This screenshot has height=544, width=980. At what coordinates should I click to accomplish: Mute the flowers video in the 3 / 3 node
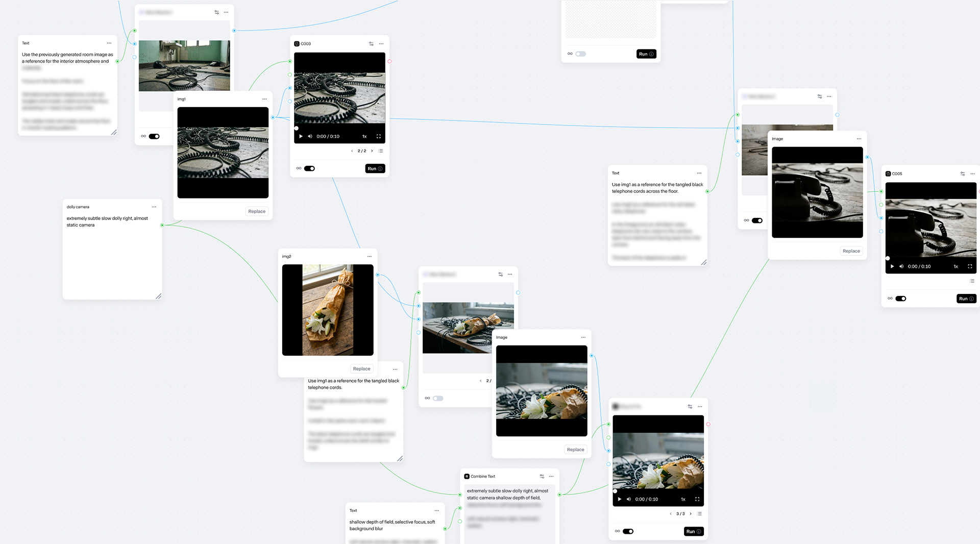click(x=629, y=500)
